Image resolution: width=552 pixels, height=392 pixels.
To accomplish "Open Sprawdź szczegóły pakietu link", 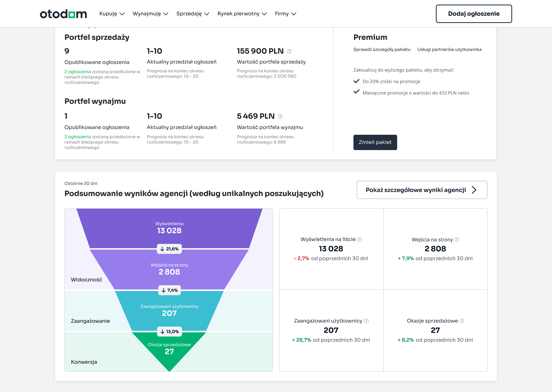I will click(x=382, y=50).
